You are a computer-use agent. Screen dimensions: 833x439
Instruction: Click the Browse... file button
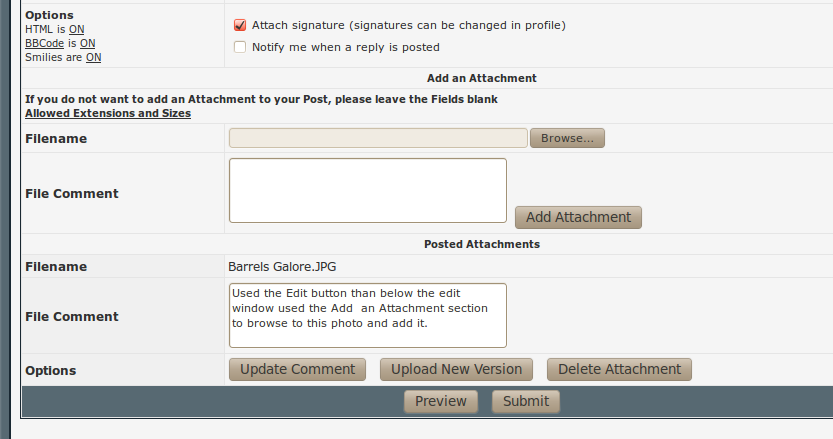coord(567,138)
